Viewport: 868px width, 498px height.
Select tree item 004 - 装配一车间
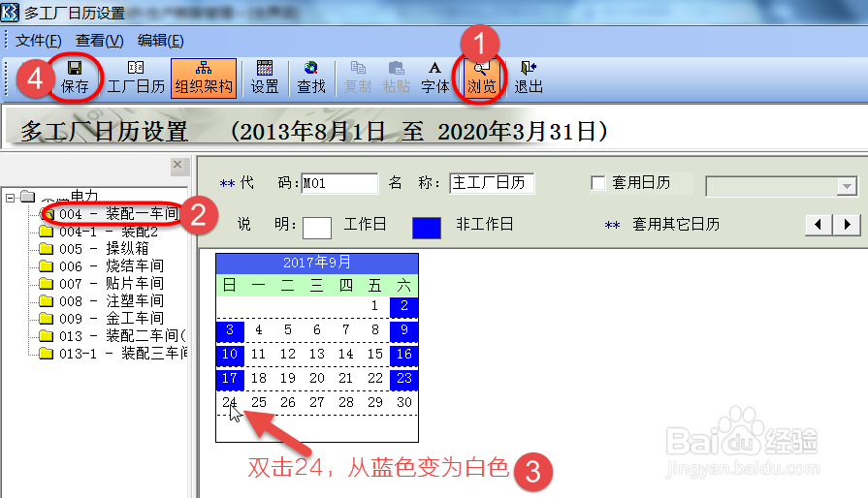click(119, 214)
